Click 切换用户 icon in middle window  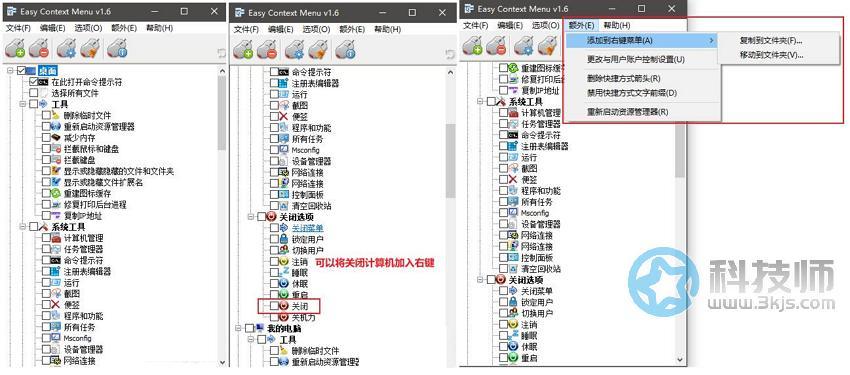click(285, 250)
